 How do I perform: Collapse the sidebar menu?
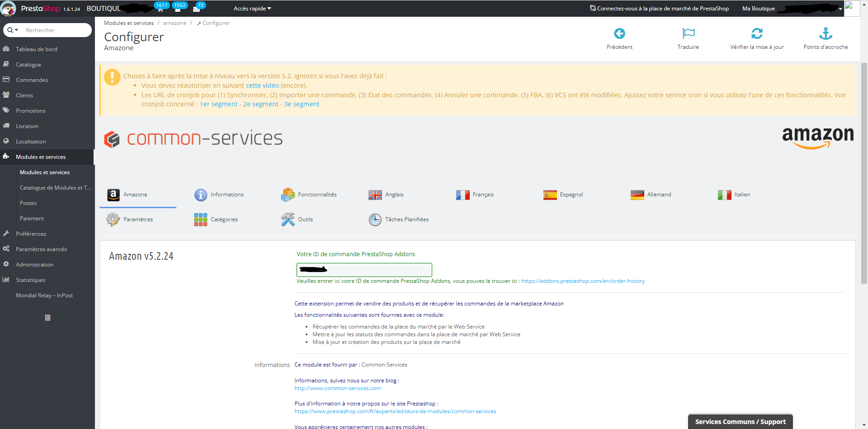coord(47,318)
